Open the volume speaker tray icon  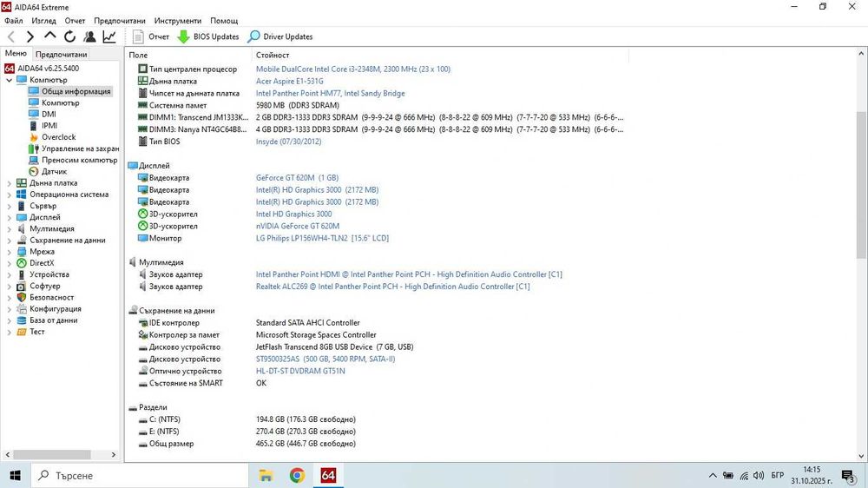[759, 475]
